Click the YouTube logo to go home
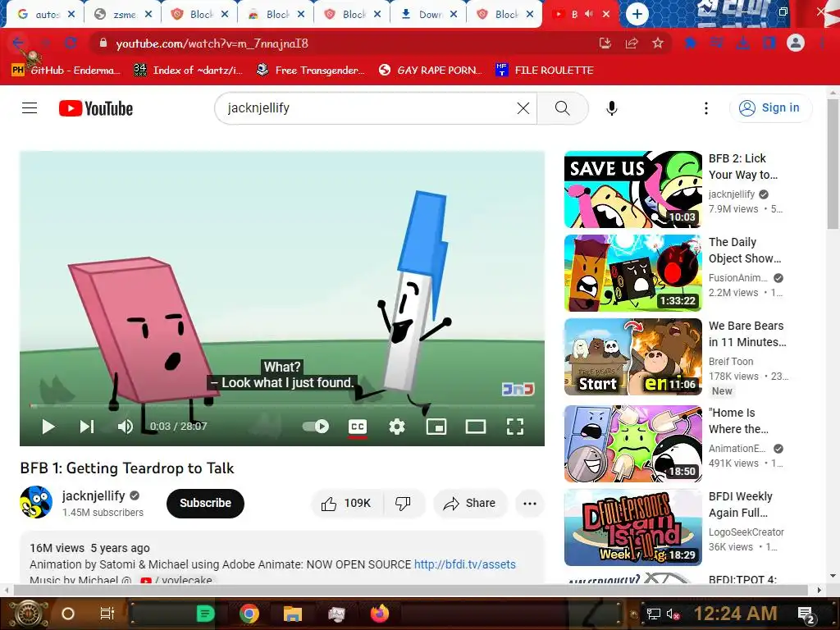Viewport: 840px width, 630px height. tap(96, 108)
